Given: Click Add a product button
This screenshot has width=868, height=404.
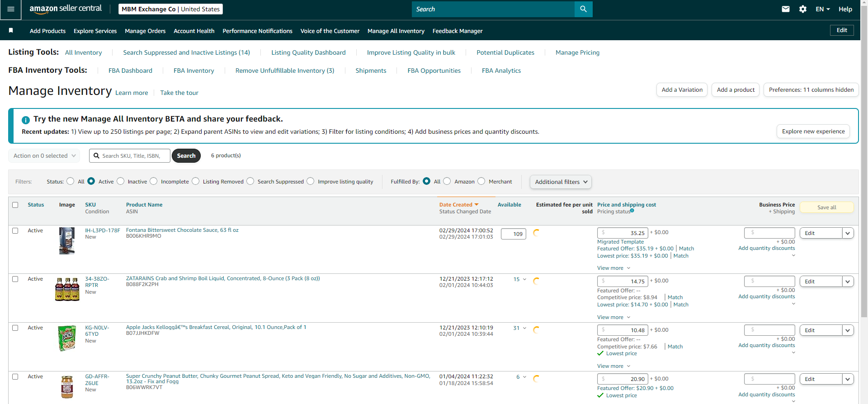Looking at the screenshot, I should pos(736,90).
